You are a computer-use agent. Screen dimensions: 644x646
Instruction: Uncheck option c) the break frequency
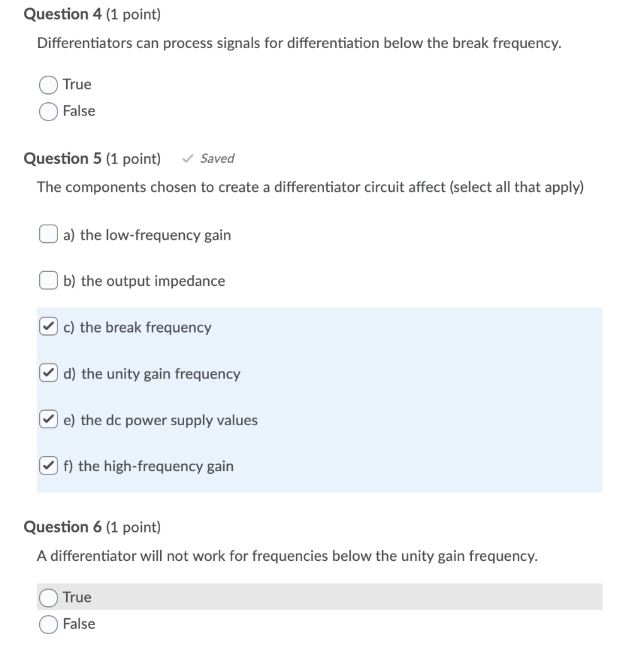[47, 326]
